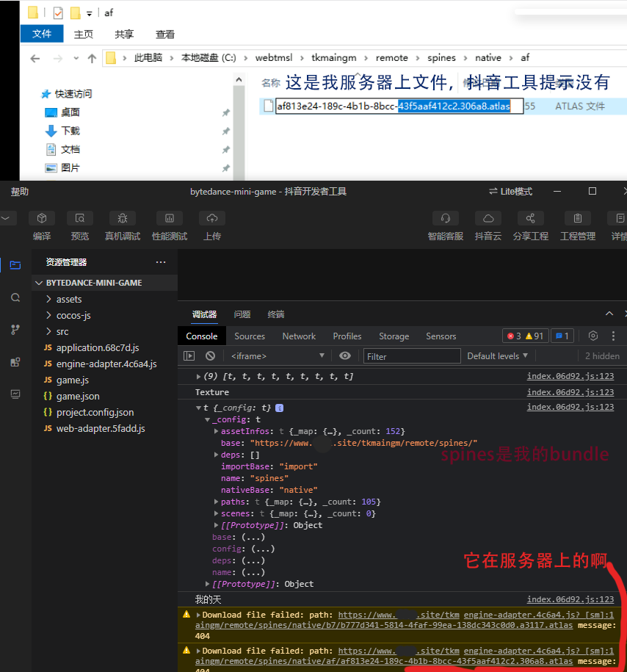Click Explorer nav pane scrollbar up arrow

(239, 80)
